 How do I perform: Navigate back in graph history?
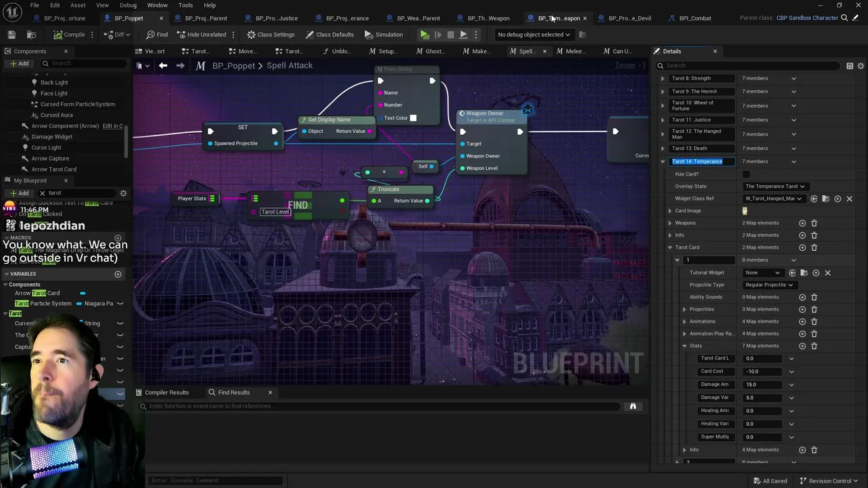(163, 66)
